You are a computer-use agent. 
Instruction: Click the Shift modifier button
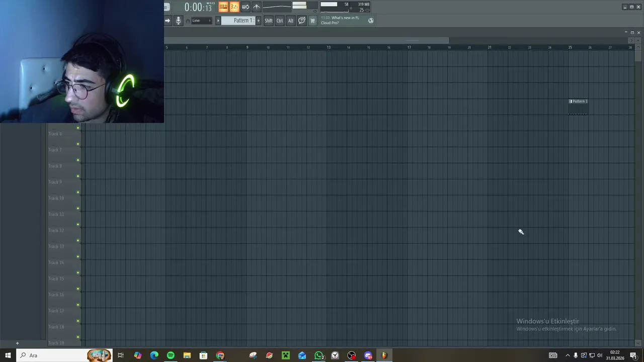point(269,21)
